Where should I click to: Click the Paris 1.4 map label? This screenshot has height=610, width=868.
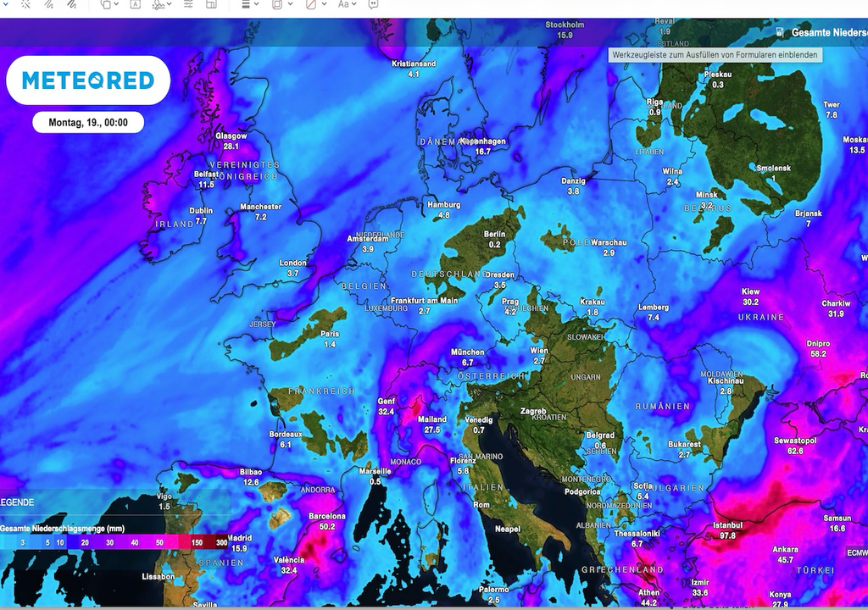click(330, 339)
